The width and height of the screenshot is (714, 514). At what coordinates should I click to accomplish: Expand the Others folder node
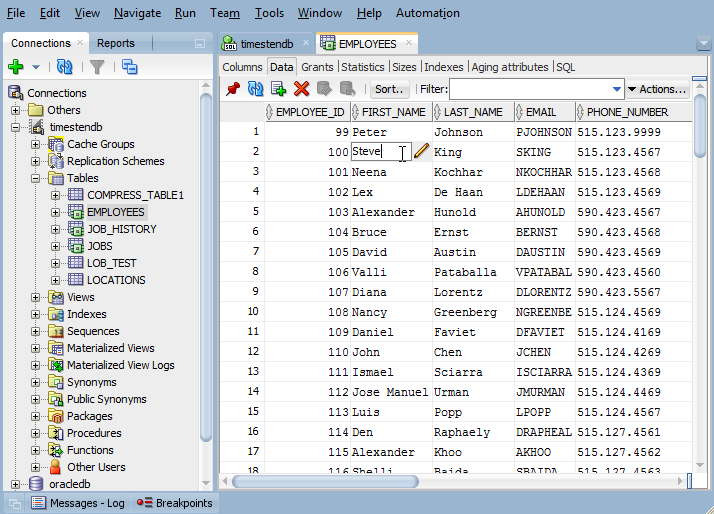point(15,110)
